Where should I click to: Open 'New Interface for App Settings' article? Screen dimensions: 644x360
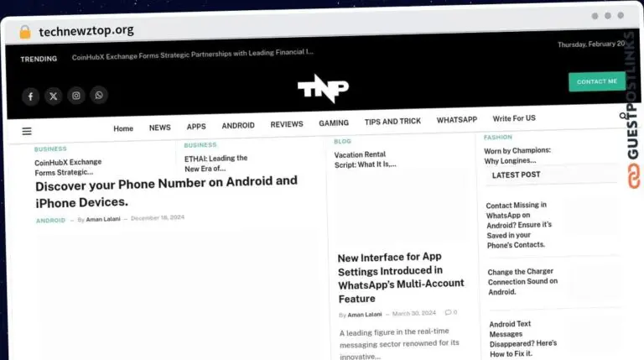coord(401,278)
